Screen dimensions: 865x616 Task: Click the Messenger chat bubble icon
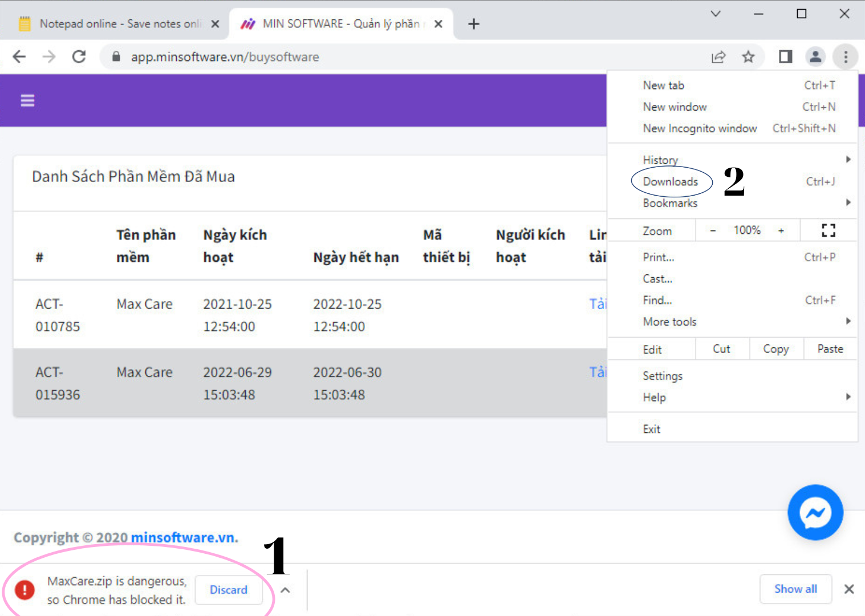pyautogui.click(x=815, y=512)
